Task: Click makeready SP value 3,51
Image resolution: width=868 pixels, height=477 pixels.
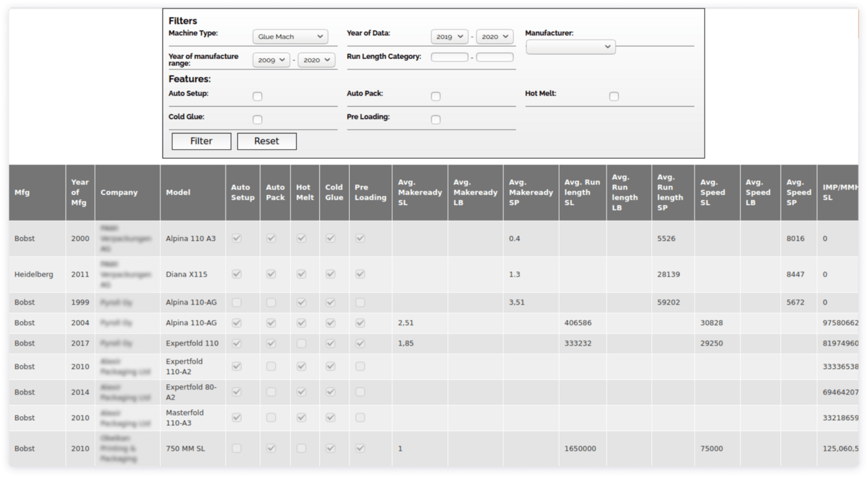Action: pos(517,302)
